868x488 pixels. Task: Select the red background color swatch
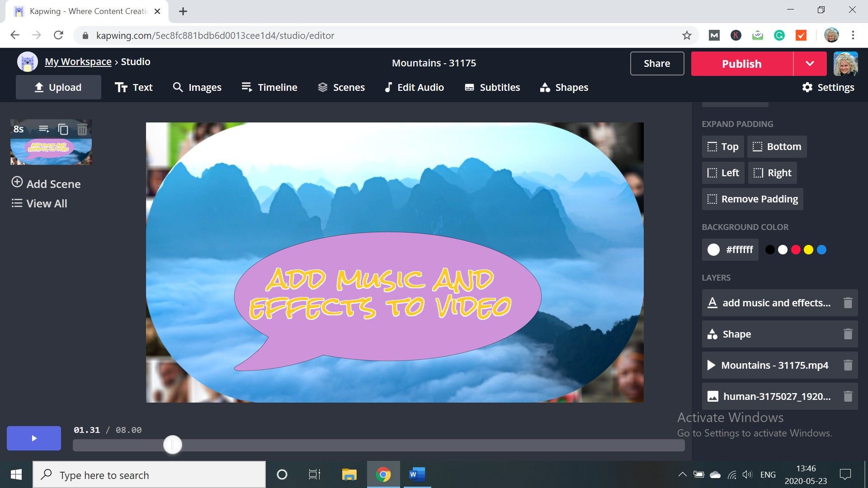[796, 249]
